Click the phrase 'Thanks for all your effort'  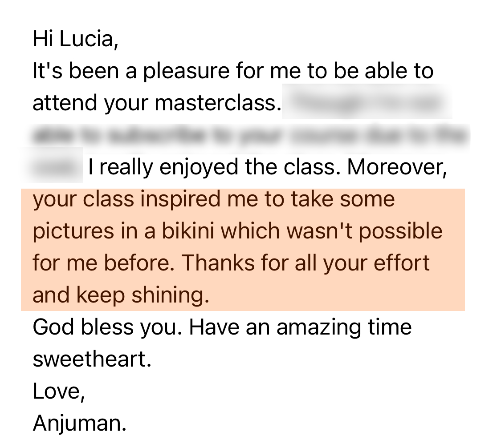[x=306, y=263]
